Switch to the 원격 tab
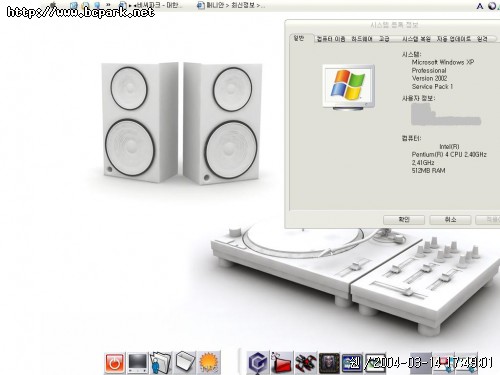 point(482,39)
